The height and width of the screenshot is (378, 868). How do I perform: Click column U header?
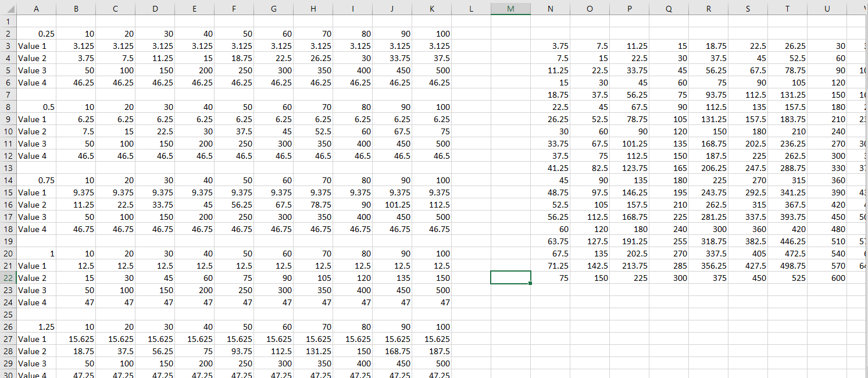point(827,9)
